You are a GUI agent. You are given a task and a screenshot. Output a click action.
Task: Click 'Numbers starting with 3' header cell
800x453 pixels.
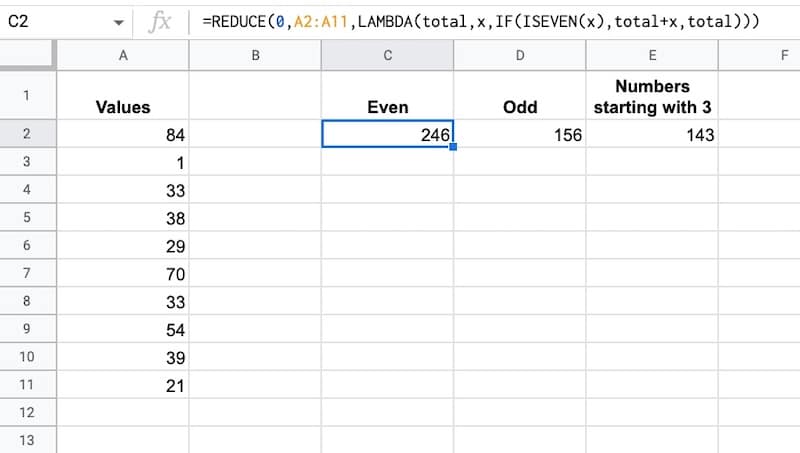pyautogui.click(x=652, y=95)
